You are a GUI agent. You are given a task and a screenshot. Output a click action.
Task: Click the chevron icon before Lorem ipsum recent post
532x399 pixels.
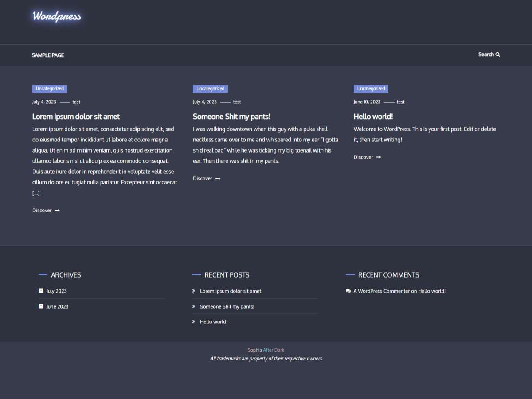tap(194, 291)
